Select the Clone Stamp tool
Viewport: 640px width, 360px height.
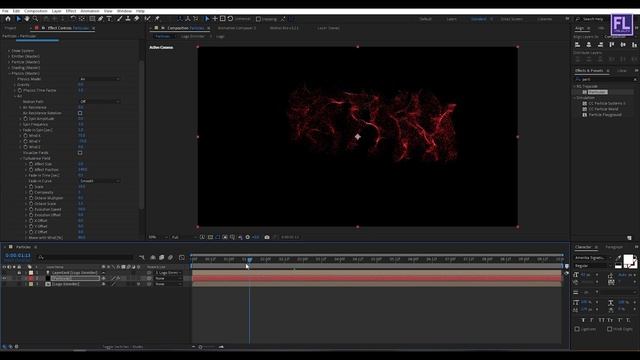tap(128, 19)
